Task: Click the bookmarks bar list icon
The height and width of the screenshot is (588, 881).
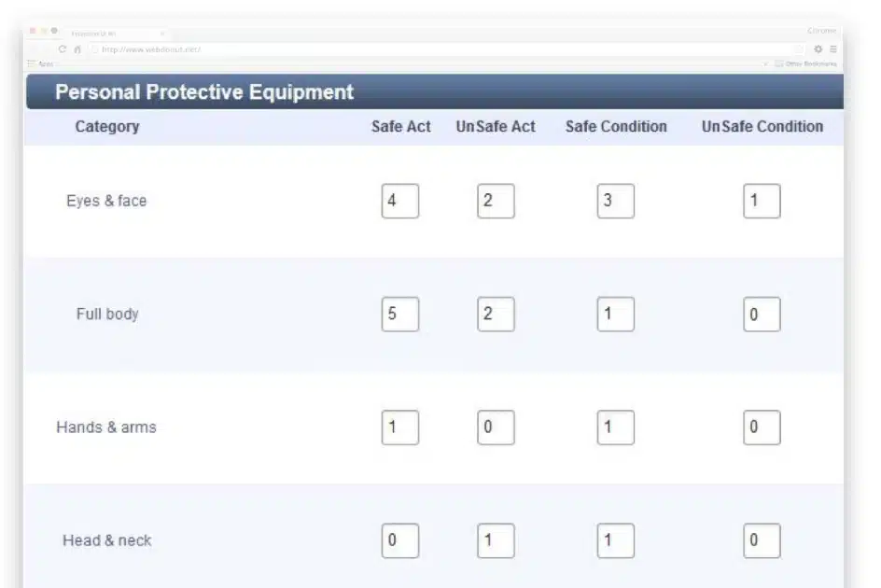Action: coord(31,63)
